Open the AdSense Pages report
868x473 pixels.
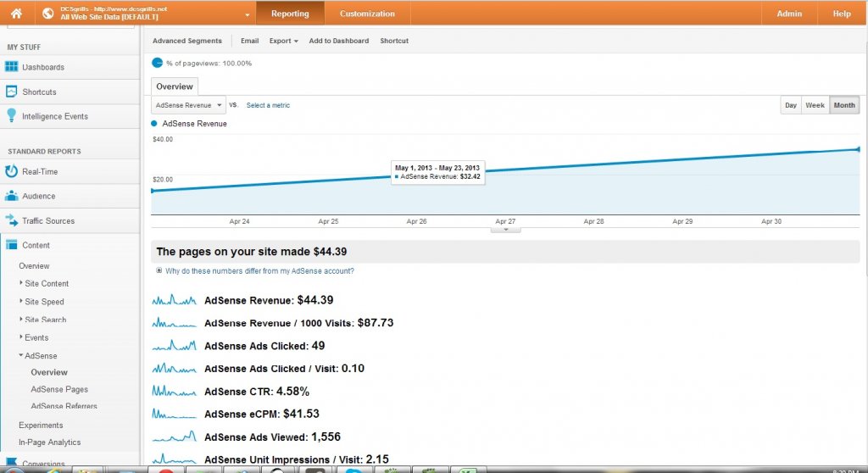pyautogui.click(x=59, y=389)
